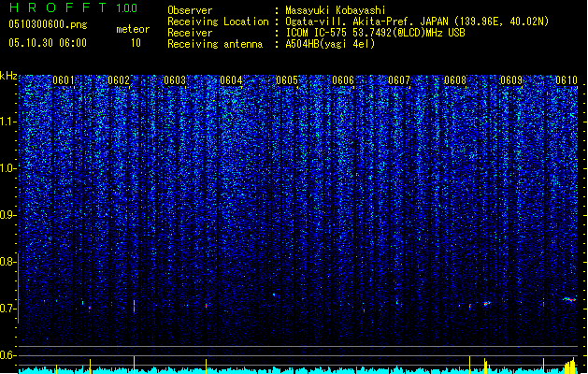Select the ICOM IC-575 receiver text
The width and height of the screenshot is (588, 374).
coord(375,33)
